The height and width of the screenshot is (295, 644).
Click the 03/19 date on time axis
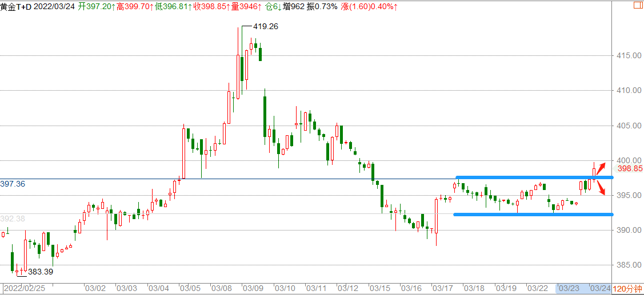507,289
